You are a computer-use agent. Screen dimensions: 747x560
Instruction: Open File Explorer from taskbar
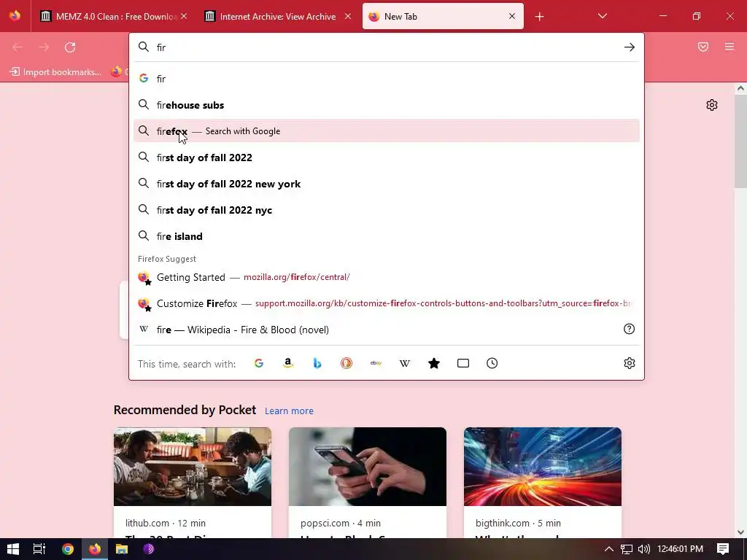122,549
